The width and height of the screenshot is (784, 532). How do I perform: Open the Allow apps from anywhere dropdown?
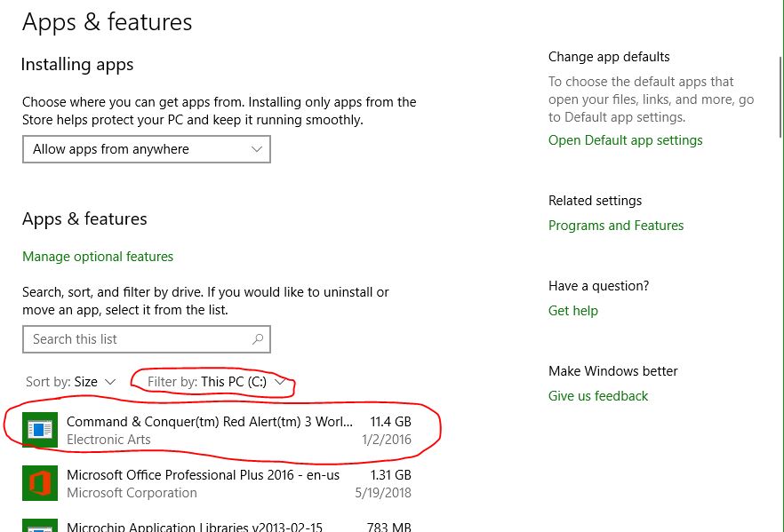click(147, 149)
